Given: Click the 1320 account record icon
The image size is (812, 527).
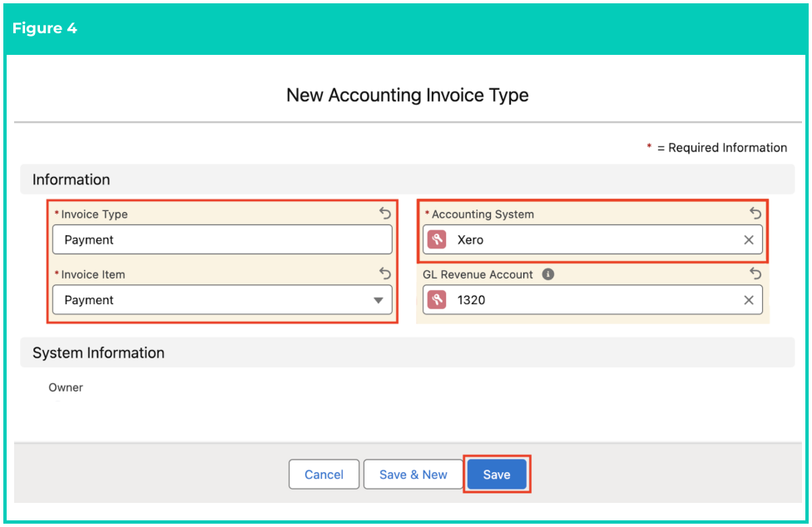Looking at the screenshot, I should coord(437,300).
